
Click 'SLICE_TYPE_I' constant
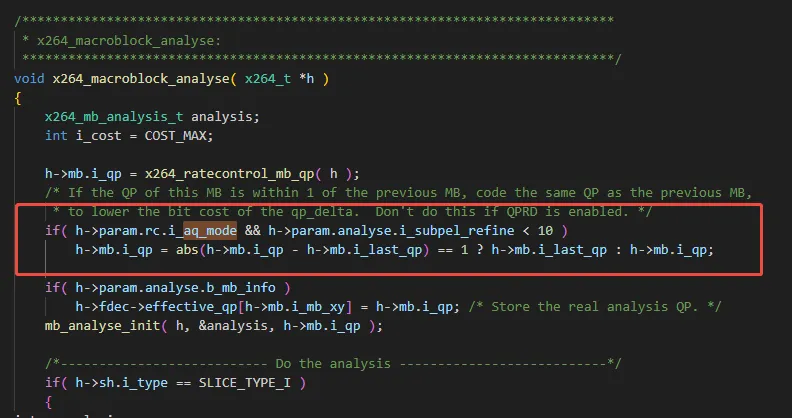click(244, 383)
